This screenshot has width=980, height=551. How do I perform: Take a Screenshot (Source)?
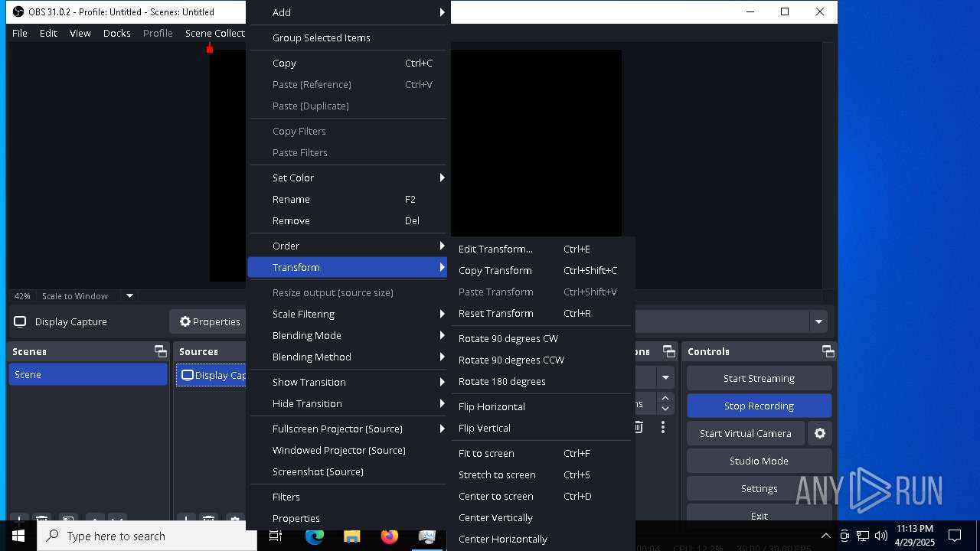pyautogui.click(x=348, y=471)
